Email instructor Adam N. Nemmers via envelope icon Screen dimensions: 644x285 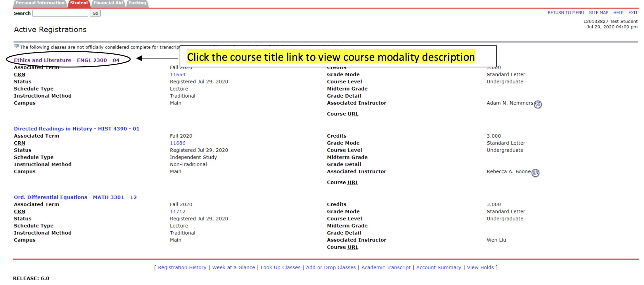(x=538, y=104)
